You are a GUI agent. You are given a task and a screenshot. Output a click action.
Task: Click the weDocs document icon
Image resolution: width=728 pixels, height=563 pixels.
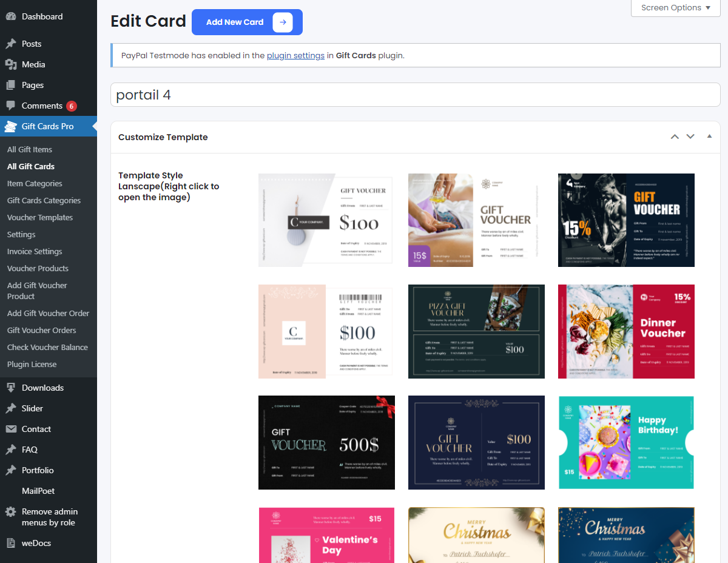tap(11, 543)
